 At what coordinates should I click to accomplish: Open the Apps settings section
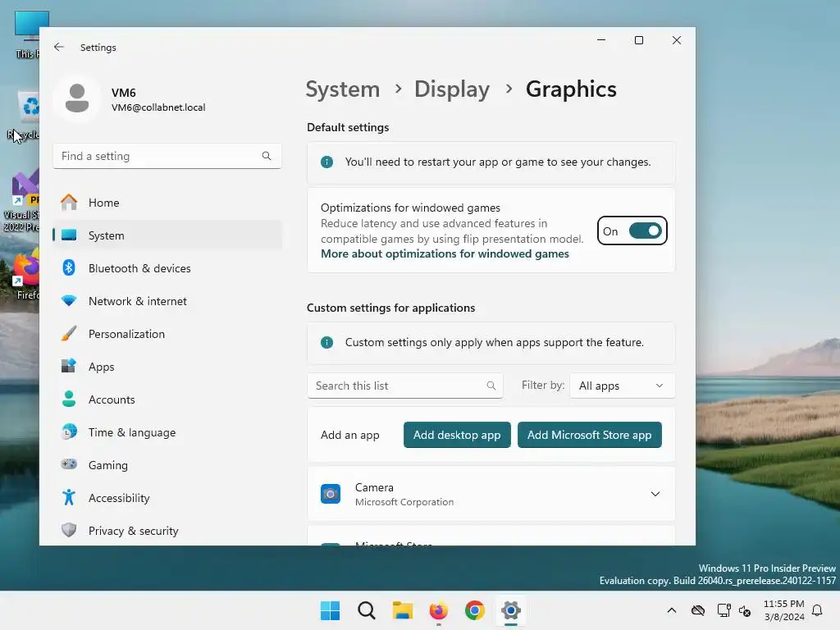[x=167, y=367]
